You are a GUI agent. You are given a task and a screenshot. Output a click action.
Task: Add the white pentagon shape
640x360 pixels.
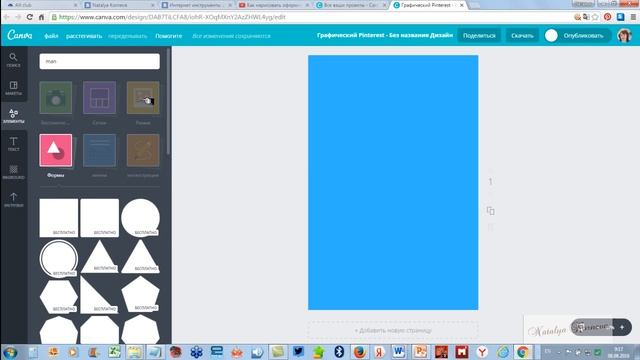140,295
